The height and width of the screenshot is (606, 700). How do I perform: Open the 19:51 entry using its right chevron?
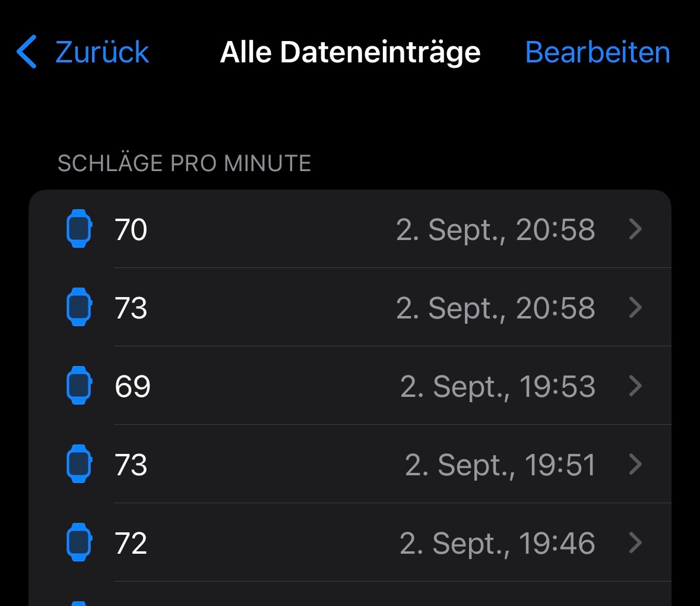point(635,464)
